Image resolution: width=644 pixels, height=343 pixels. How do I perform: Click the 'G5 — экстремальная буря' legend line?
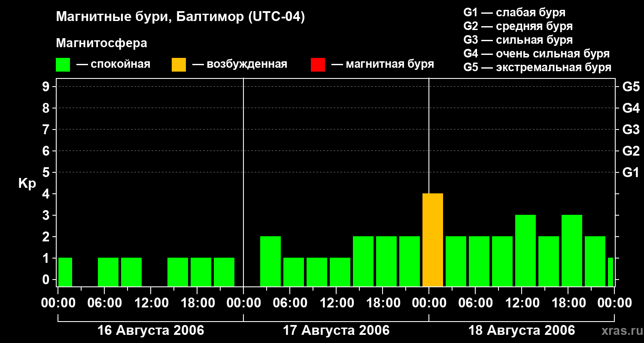(537, 67)
